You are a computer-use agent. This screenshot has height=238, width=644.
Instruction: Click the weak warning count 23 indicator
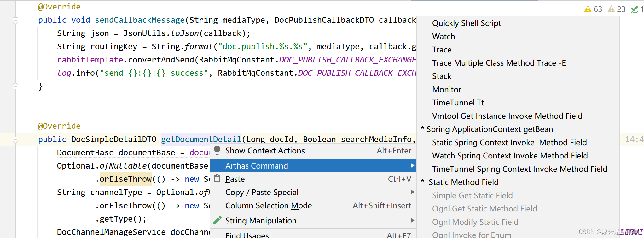pos(617,9)
